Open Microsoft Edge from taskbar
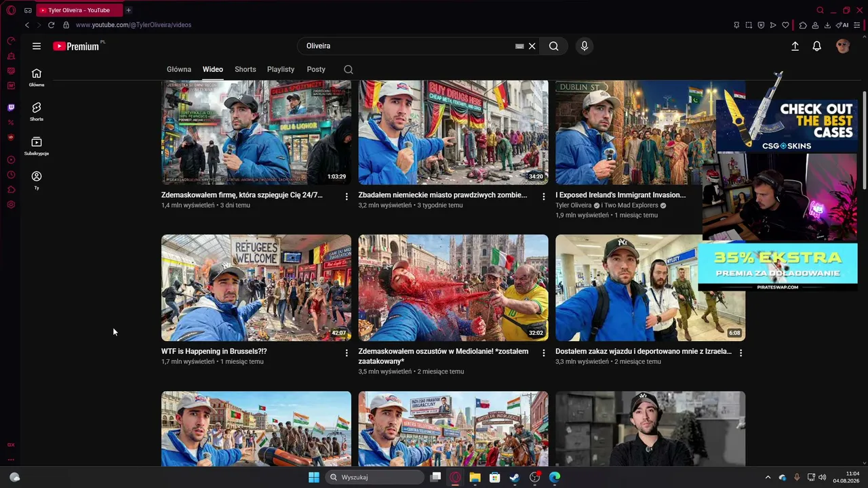This screenshot has width=868, height=488. 555,477
